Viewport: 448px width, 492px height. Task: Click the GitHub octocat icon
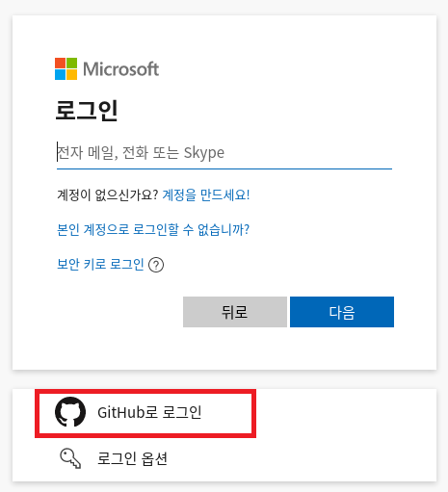click(x=70, y=412)
